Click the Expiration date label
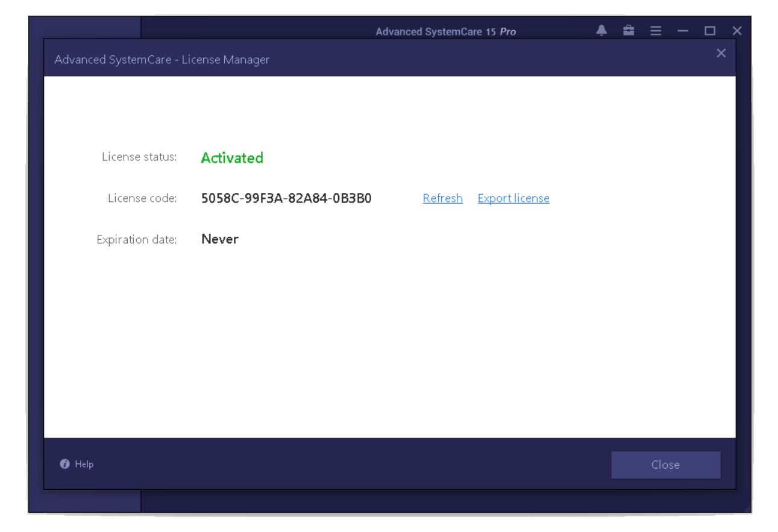778x532 pixels. tap(137, 240)
